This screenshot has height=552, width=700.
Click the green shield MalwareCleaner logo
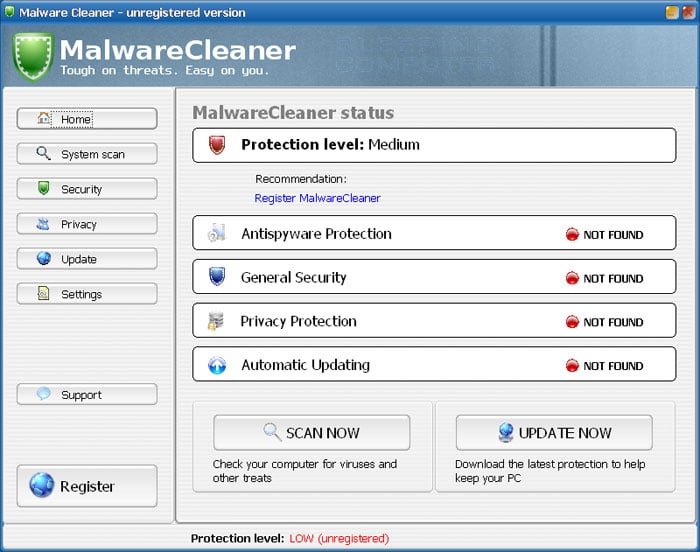[32, 56]
